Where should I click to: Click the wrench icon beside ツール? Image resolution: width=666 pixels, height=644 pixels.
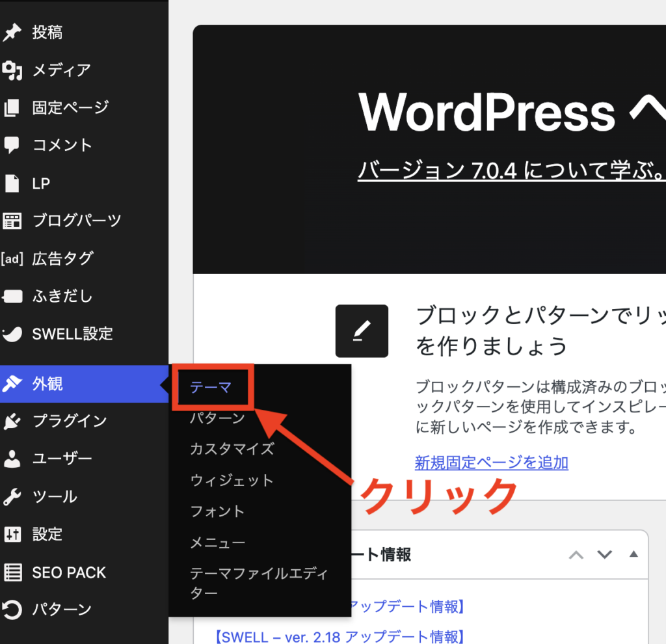tap(12, 496)
